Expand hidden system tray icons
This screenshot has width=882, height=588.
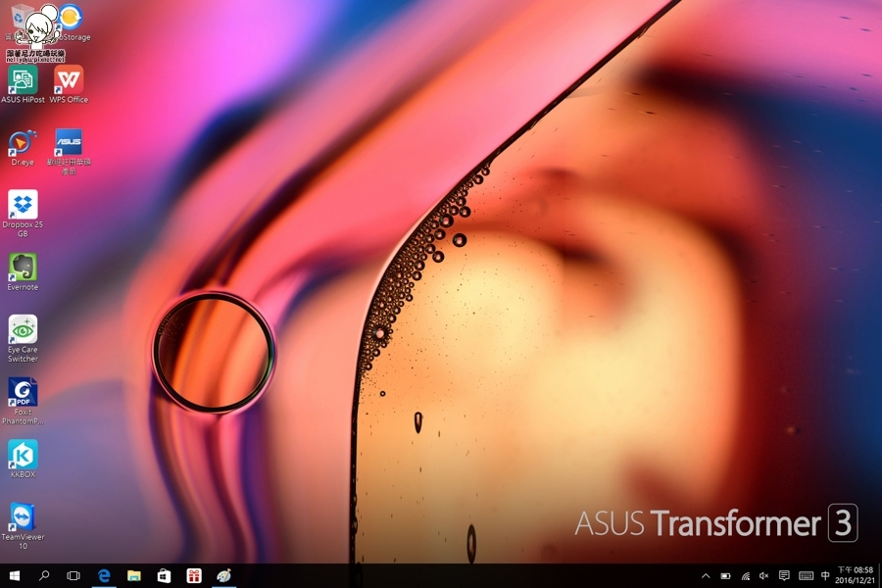coord(706,575)
